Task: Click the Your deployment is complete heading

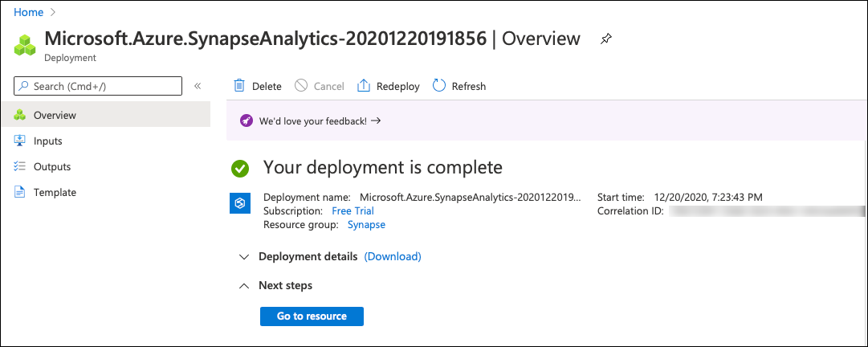Action: pyautogui.click(x=382, y=167)
